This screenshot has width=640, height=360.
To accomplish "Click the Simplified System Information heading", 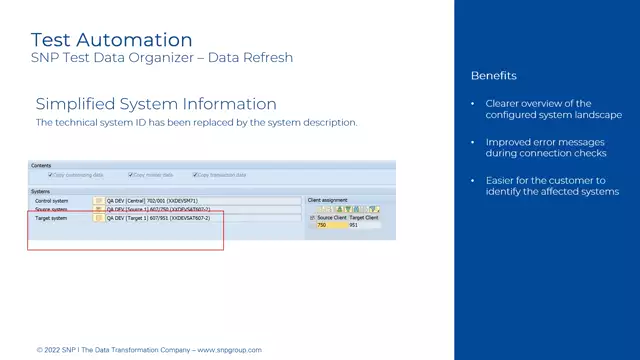I will (x=156, y=104).
